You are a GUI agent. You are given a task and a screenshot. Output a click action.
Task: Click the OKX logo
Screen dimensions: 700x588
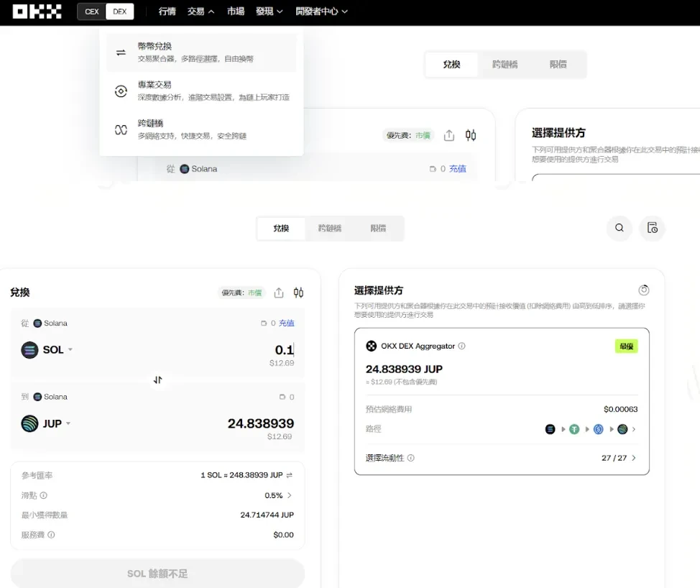pyautogui.click(x=37, y=12)
